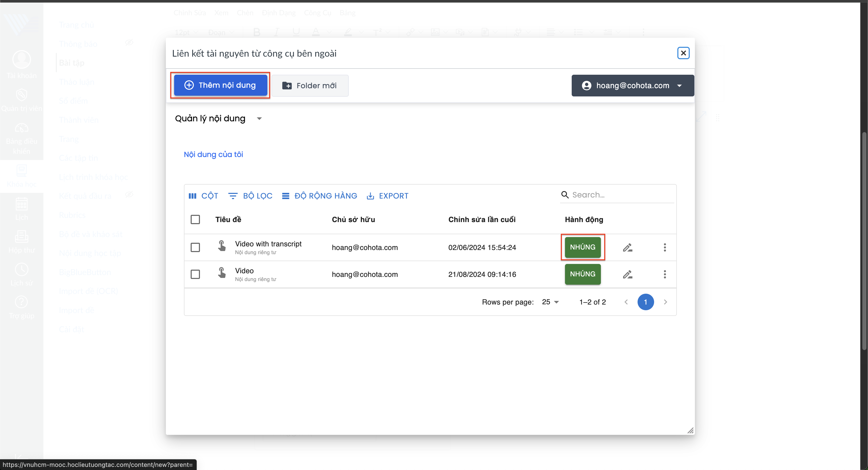Screen dimensions: 868x470
Task: Click the edit pencil for Video with transcript
Action: pos(627,247)
